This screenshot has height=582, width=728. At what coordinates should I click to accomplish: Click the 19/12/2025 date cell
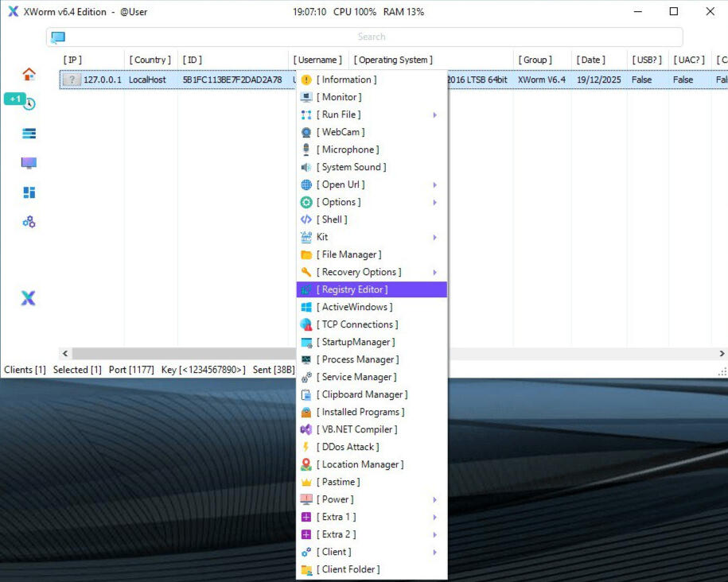(x=598, y=80)
